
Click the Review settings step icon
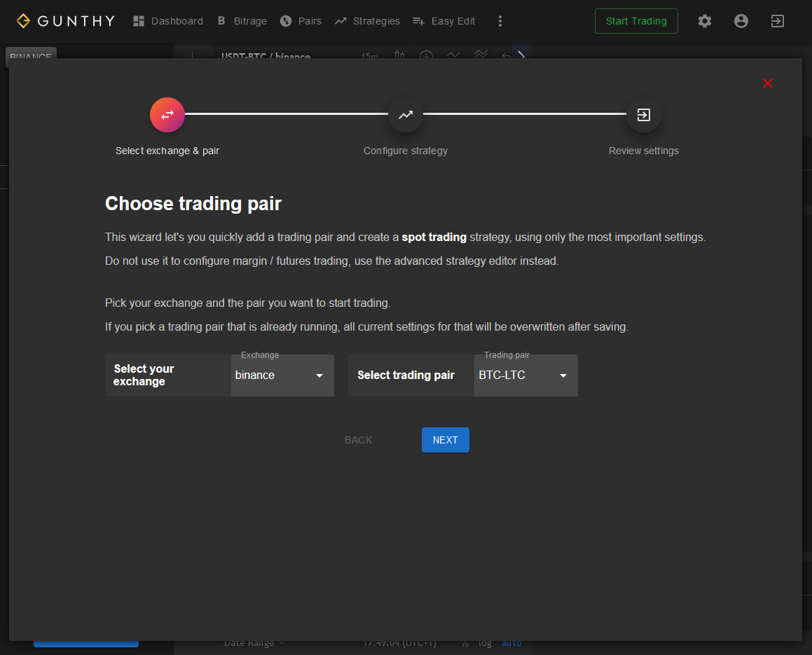pyautogui.click(x=643, y=115)
